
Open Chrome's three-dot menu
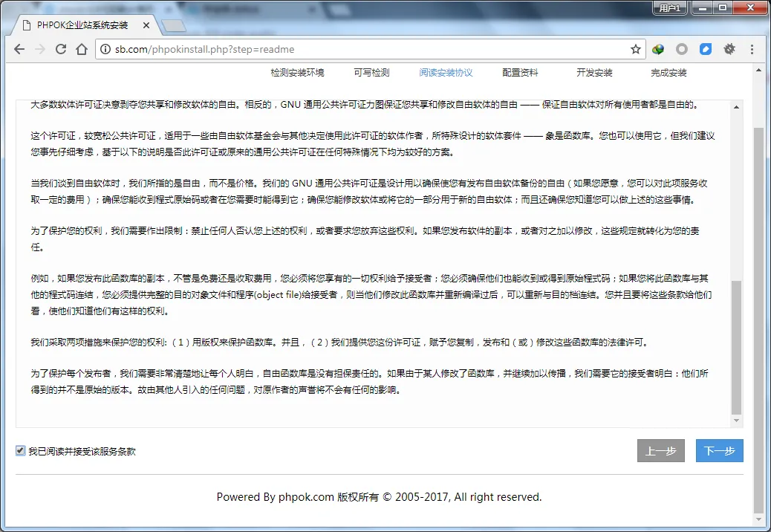[752, 49]
